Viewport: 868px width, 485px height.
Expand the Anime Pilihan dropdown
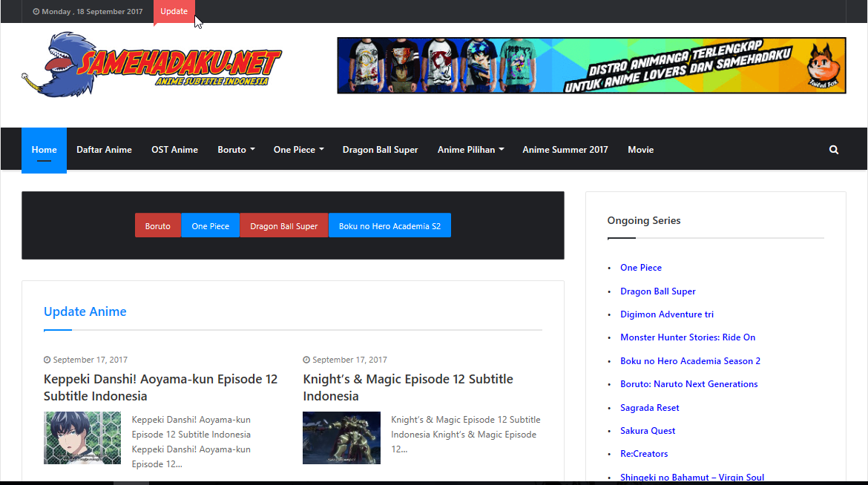(470, 150)
